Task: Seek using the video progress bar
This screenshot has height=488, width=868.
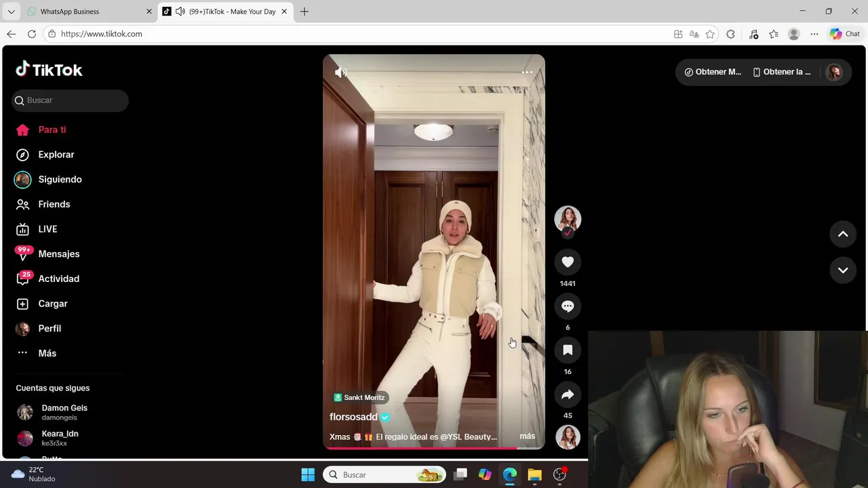Action: point(433,447)
